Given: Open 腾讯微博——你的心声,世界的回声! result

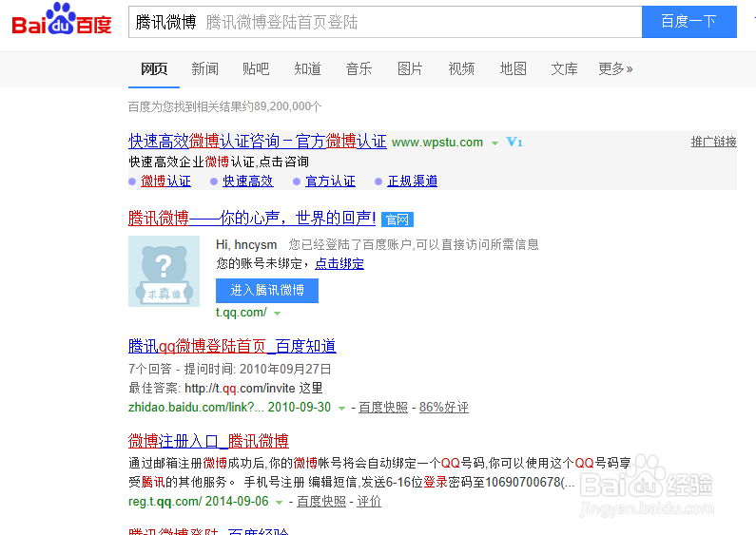Looking at the screenshot, I should tap(252, 219).
